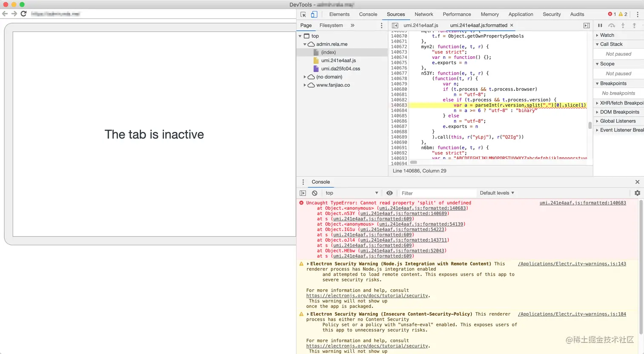Viewport: 644px width, 354px height.
Task: Open the top context selector dropdown
Action: point(351,193)
